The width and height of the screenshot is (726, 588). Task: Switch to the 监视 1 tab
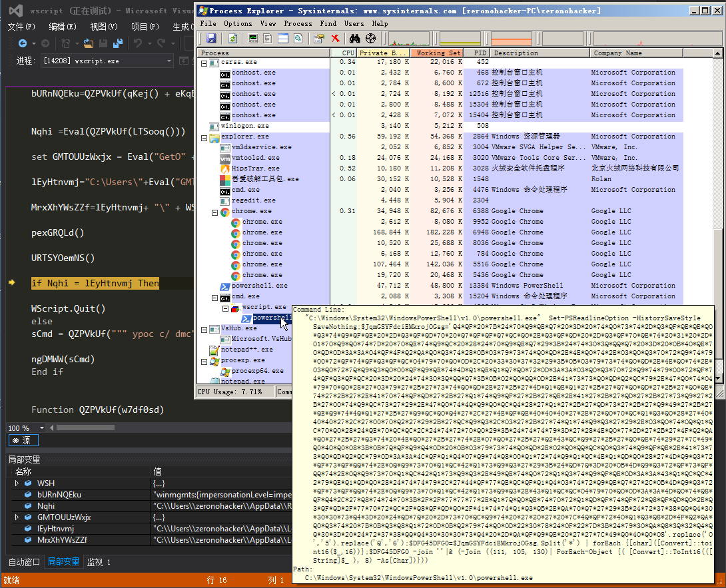tap(99, 562)
